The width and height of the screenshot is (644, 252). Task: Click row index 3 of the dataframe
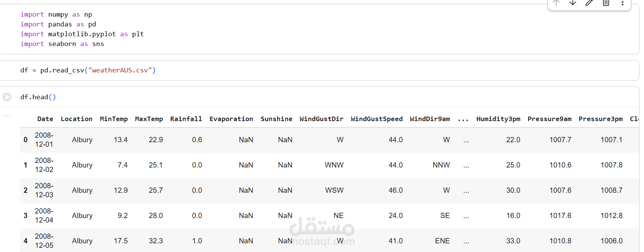tap(25, 215)
